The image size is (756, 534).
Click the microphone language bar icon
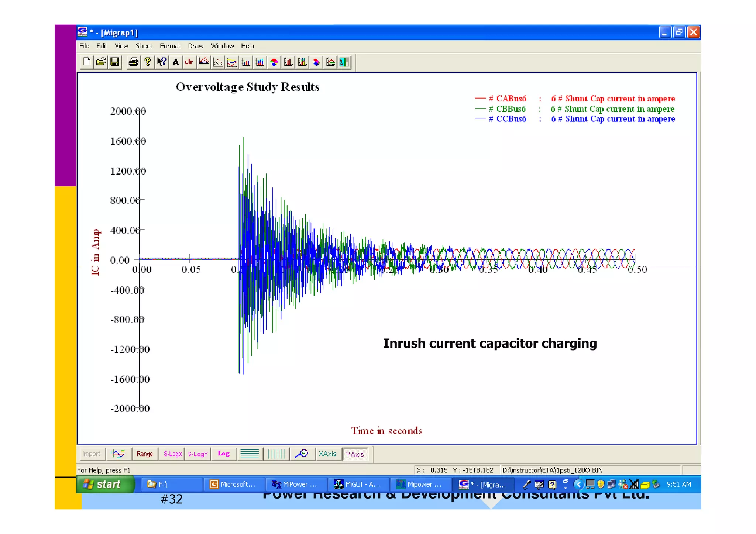click(527, 485)
